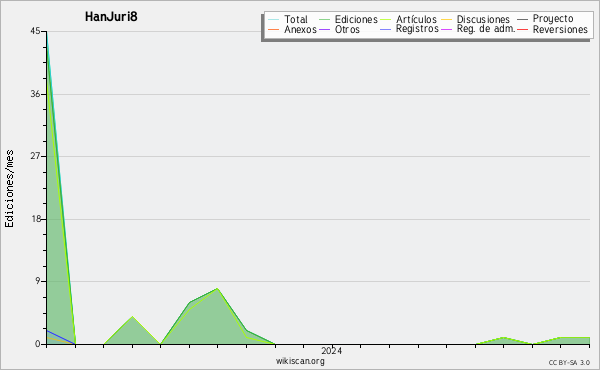Click the 0 y-axis value
The height and width of the screenshot is (370, 600).
(x=38, y=344)
